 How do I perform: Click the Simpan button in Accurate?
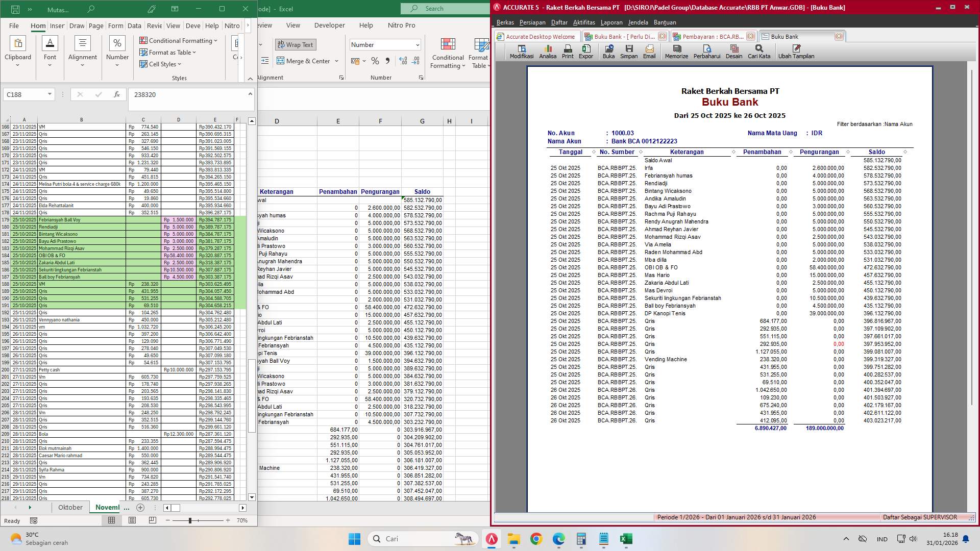(x=628, y=51)
